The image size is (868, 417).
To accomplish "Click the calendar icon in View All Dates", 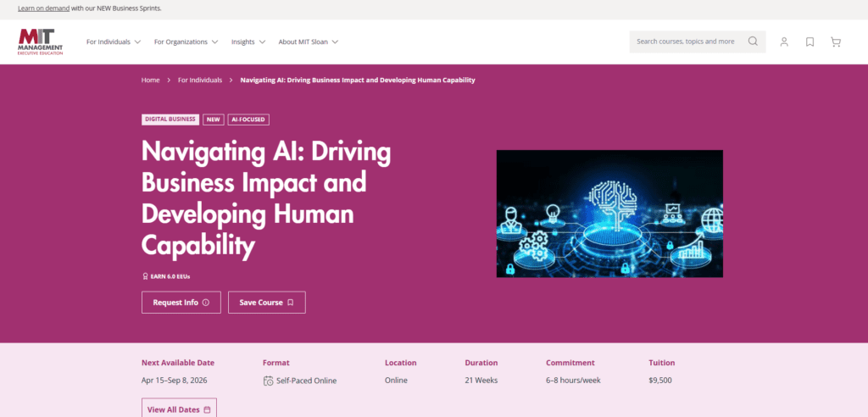I will pyautogui.click(x=207, y=410).
